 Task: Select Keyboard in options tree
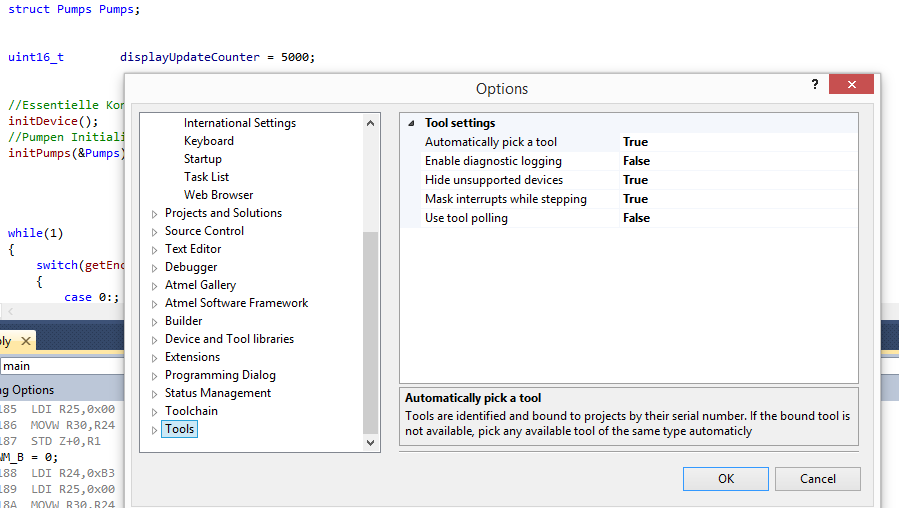click(x=208, y=141)
